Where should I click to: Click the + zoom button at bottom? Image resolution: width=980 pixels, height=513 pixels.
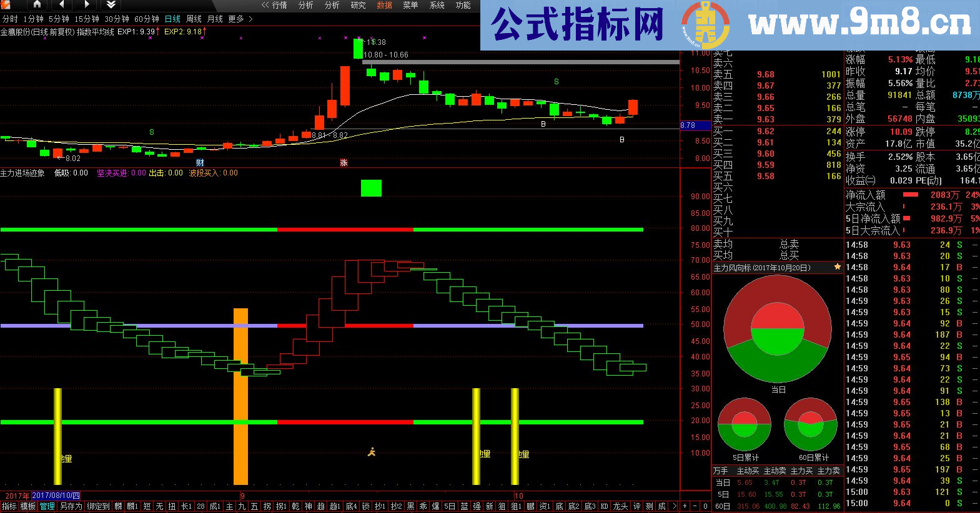685,506
